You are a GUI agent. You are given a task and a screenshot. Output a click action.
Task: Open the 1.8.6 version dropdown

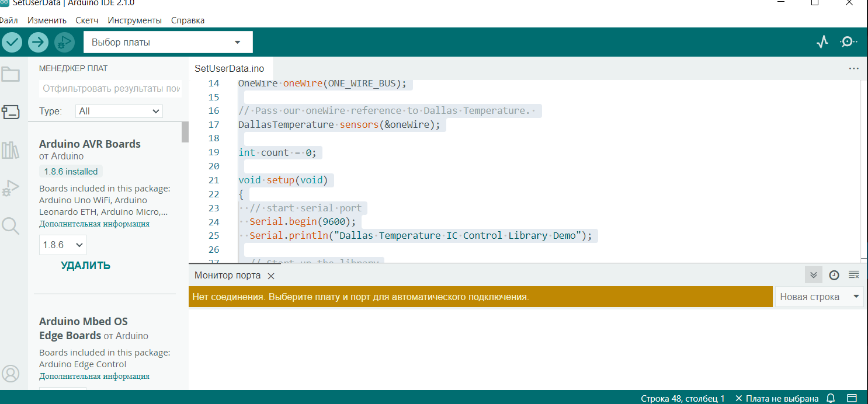63,245
